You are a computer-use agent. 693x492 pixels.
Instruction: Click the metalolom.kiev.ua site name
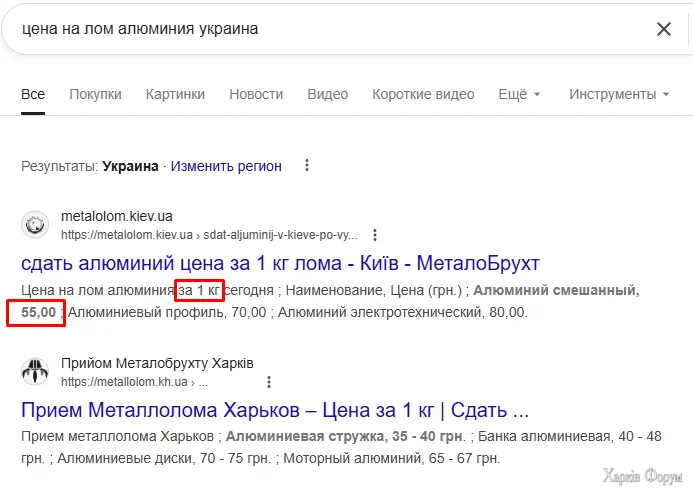[x=117, y=216]
